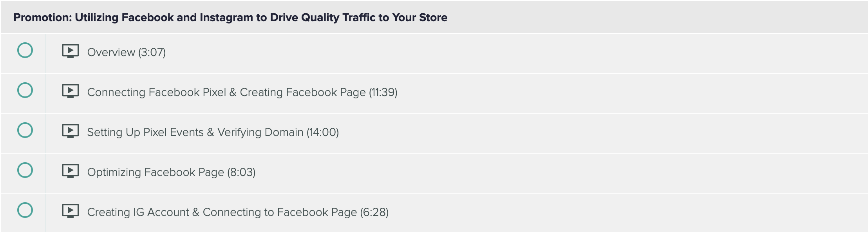Open Creating IG Account & Connecting lesson
This screenshot has width=868, height=232.
[x=222, y=212]
